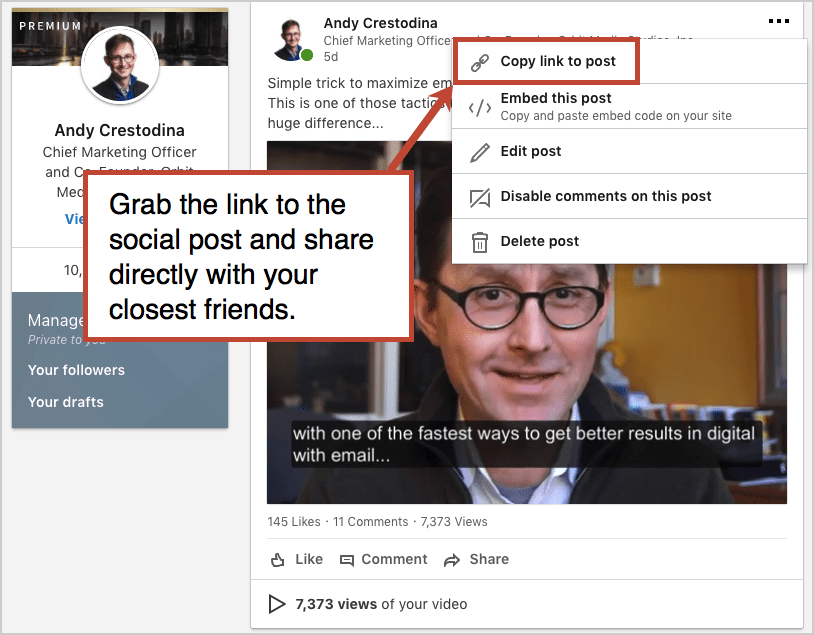The height and width of the screenshot is (635, 814).
Task: Open Your followers link
Action: coord(76,370)
